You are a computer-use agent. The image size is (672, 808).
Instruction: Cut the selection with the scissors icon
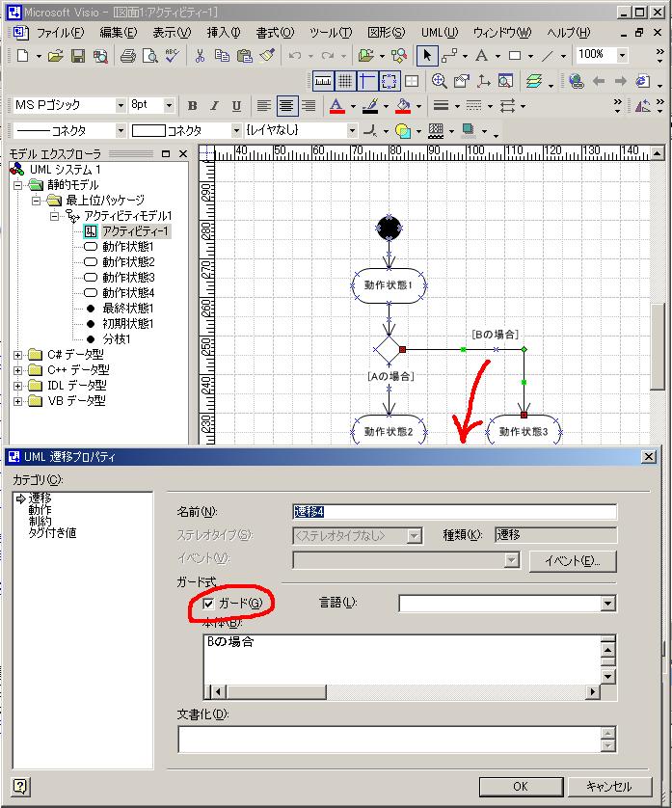pyautogui.click(x=200, y=56)
